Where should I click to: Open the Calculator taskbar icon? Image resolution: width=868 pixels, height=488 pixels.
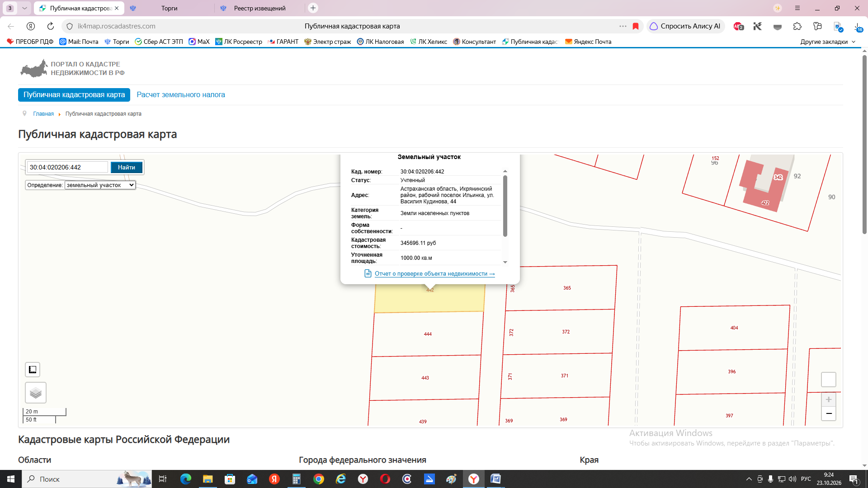tap(297, 479)
